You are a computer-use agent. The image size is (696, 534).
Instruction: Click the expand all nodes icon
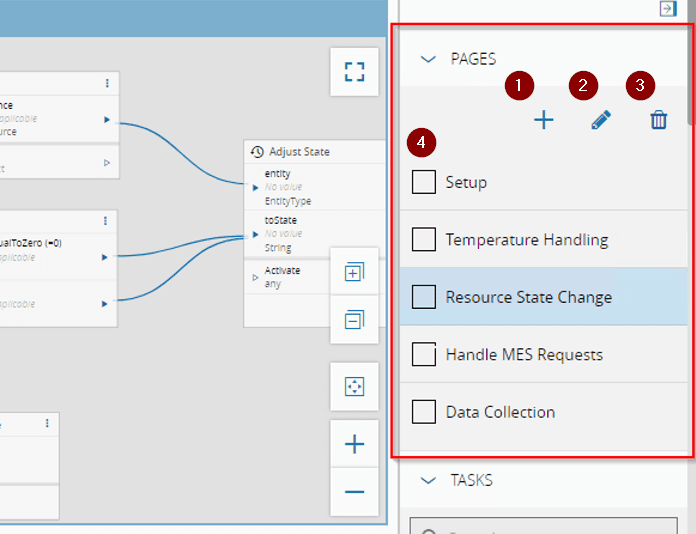tap(354, 273)
